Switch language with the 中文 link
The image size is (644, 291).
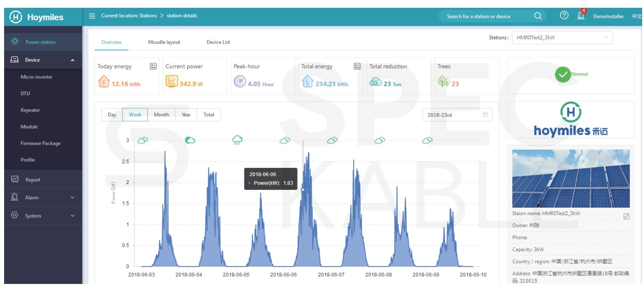click(x=637, y=16)
